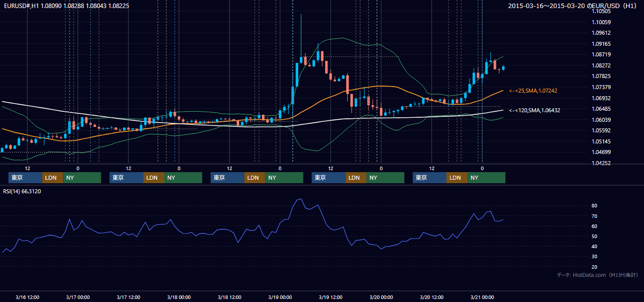Image resolution: width=644 pixels, height=302 pixels.
Task: Select the 3/21 00:00 time axis label
Action: coord(482,297)
